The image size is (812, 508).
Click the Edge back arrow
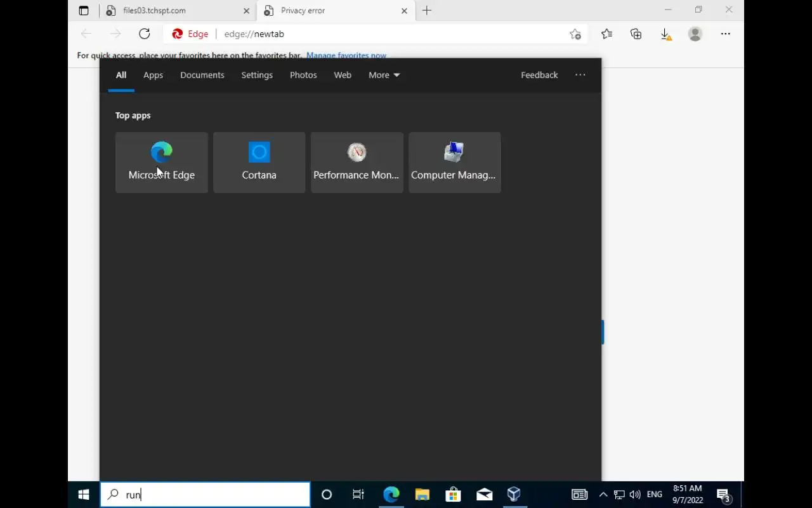(86, 34)
